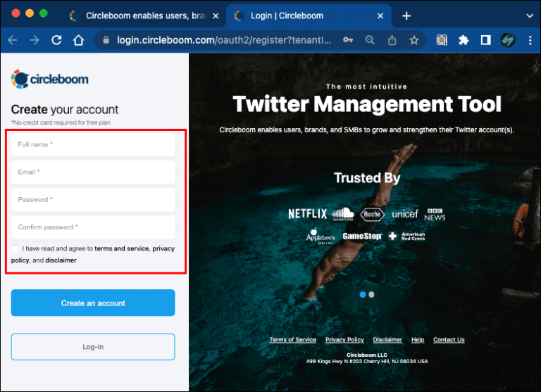Click 'No credit card required' note

coord(61,122)
